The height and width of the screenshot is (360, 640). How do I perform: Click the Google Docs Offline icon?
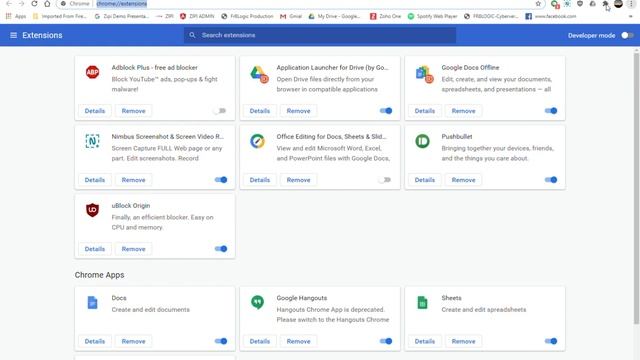(424, 74)
